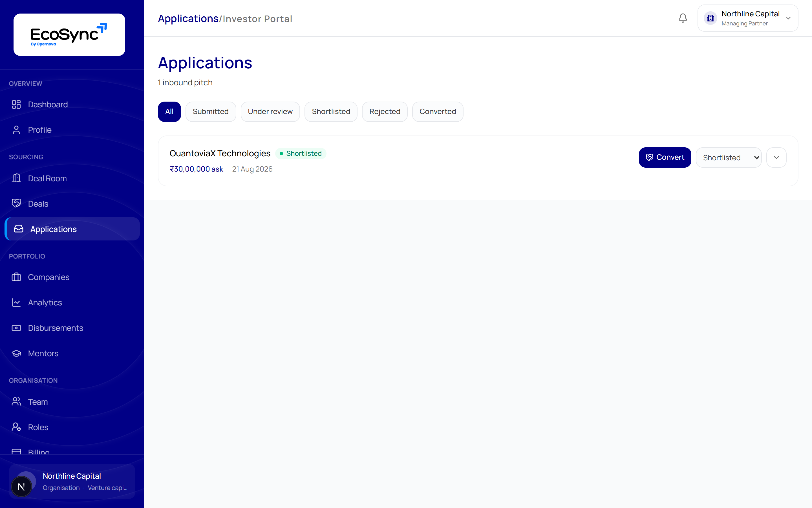Click the 21 Aug 2026 date
The height and width of the screenshot is (508, 812).
tap(252, 169)
